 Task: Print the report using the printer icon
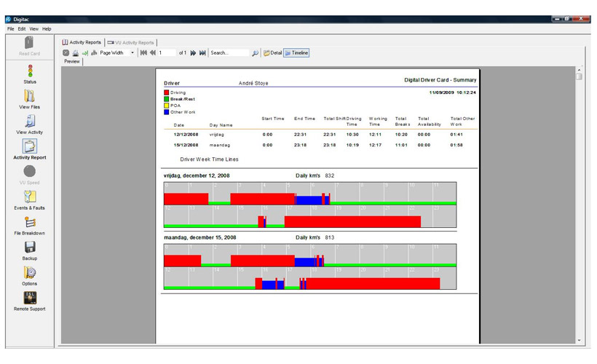tap(75, 53)
